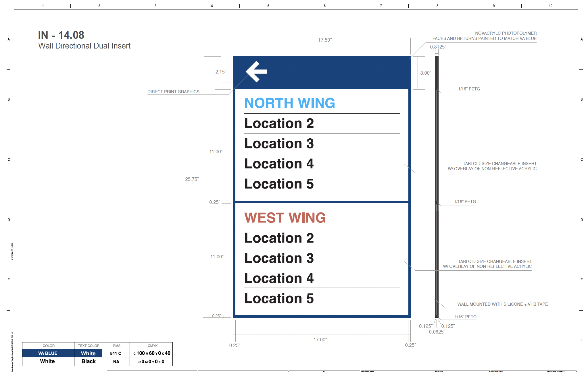Click the 541 C PMS value
Screen dimensions: 588x372
pos(116,353)
